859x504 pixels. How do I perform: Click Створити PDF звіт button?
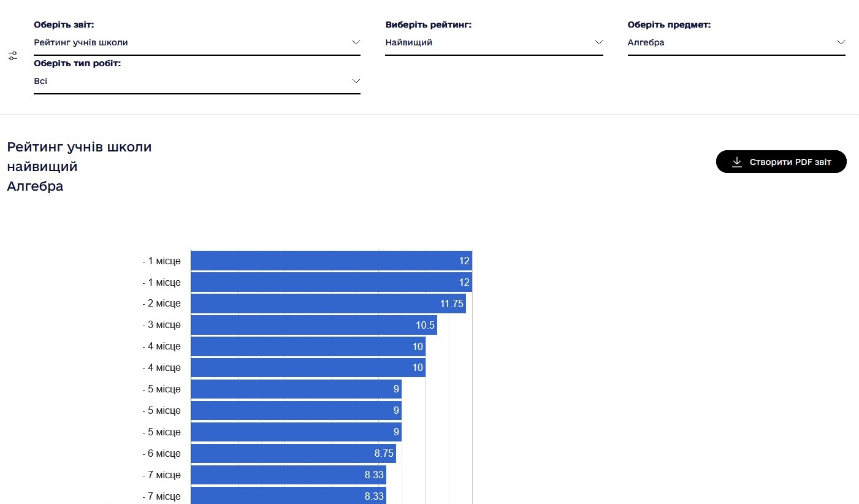pos(781,162)
